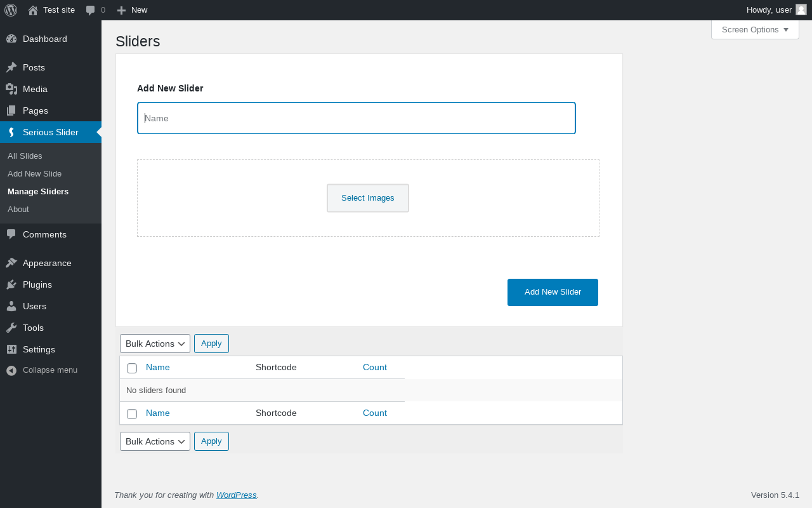The width and height of the screenshot is (812, 508).
Task: Click the Posts pushpin icon
Action: (11, 67)
